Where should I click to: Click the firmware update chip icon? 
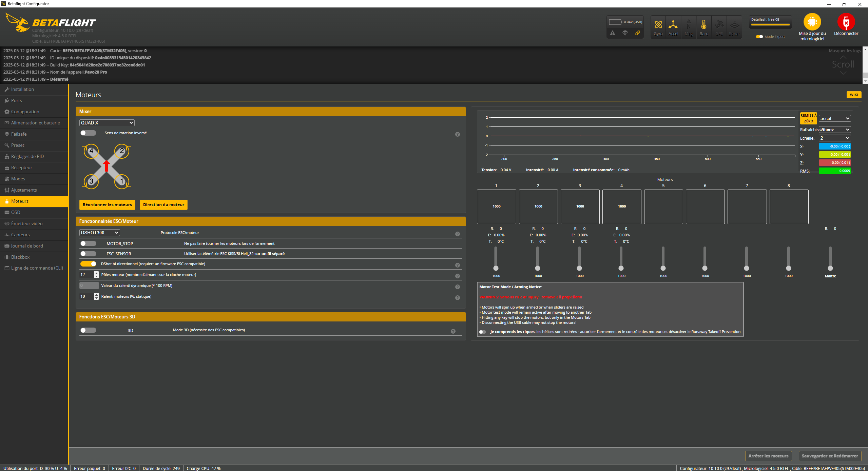[x=812, y=22]
